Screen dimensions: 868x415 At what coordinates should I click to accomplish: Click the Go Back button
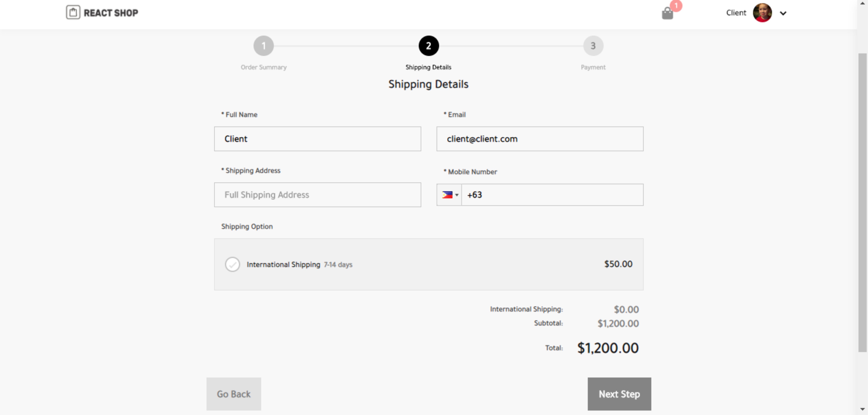[233, 394]
